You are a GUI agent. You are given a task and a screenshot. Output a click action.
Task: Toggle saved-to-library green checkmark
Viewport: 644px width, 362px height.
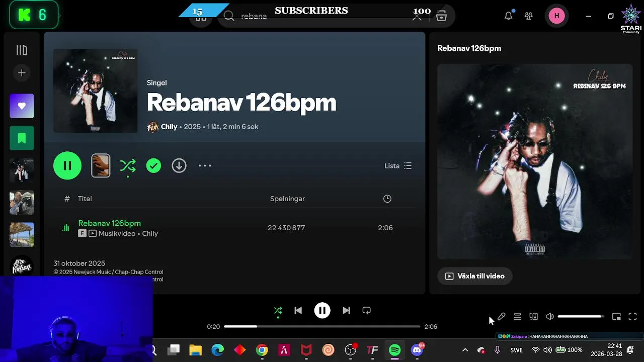click(153, 165)
